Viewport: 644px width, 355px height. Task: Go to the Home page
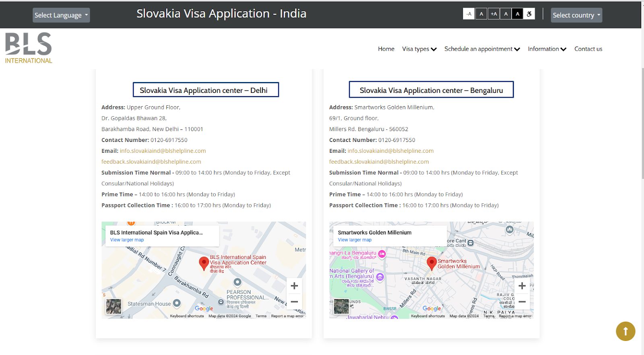click(x=386, y=49)
